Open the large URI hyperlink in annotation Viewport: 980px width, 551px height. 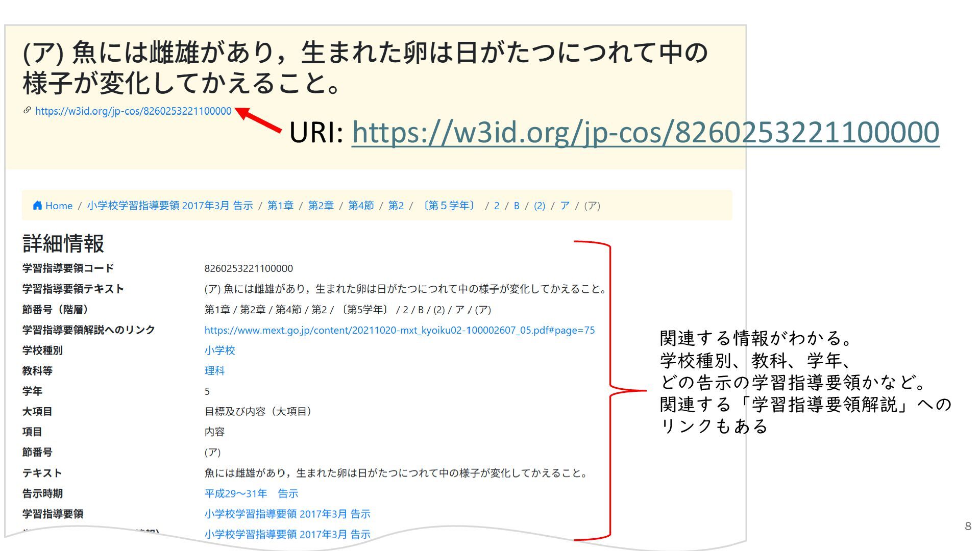click(645, 132)
